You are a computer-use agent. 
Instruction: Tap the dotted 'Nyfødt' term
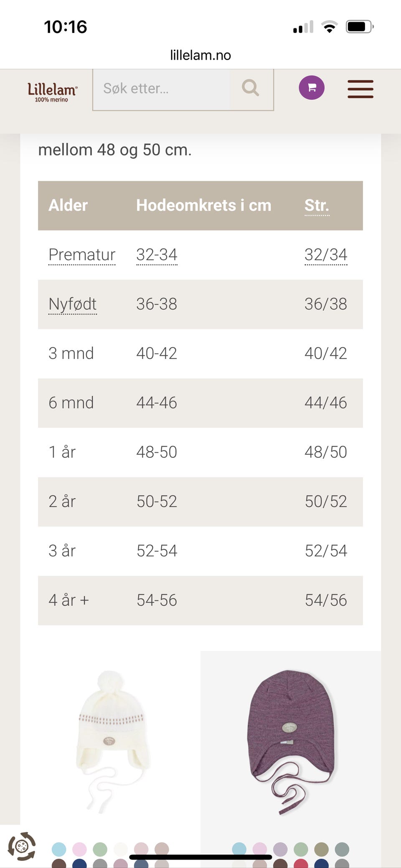72,304
